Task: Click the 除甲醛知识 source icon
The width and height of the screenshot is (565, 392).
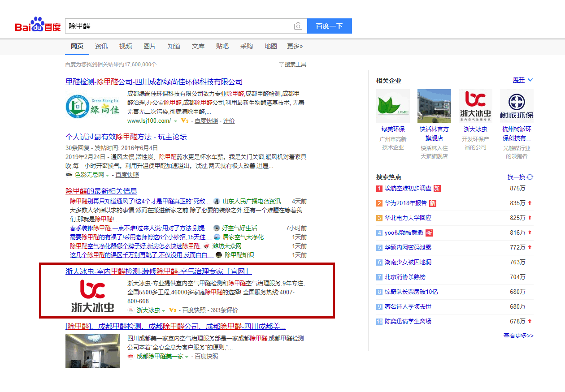Action: 219,255
